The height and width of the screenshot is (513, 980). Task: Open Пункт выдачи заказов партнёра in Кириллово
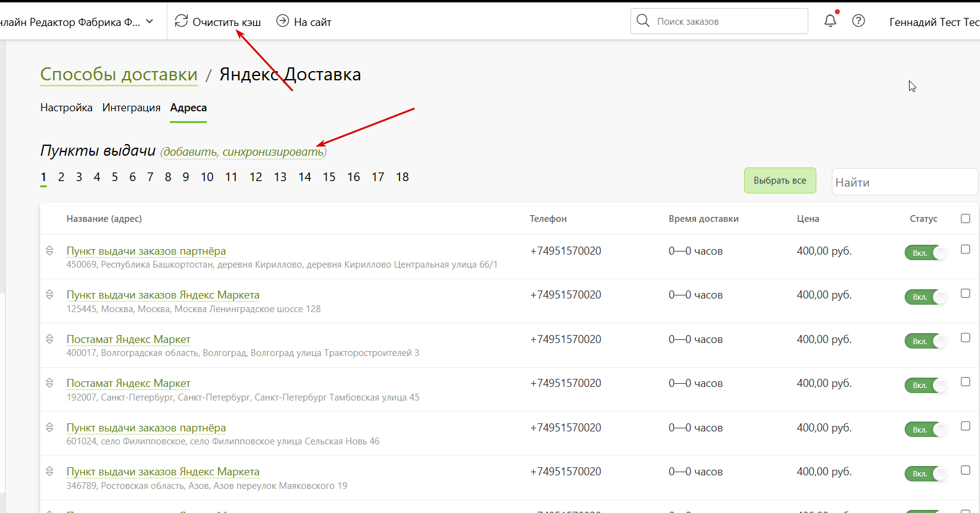[x=146, y=251]
